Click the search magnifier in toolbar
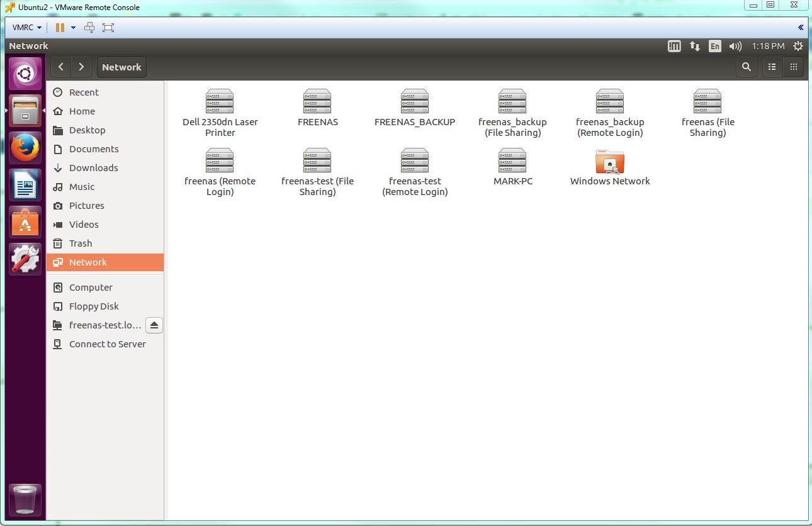This screenshot has width=812, height=526. tap(747, 67)
